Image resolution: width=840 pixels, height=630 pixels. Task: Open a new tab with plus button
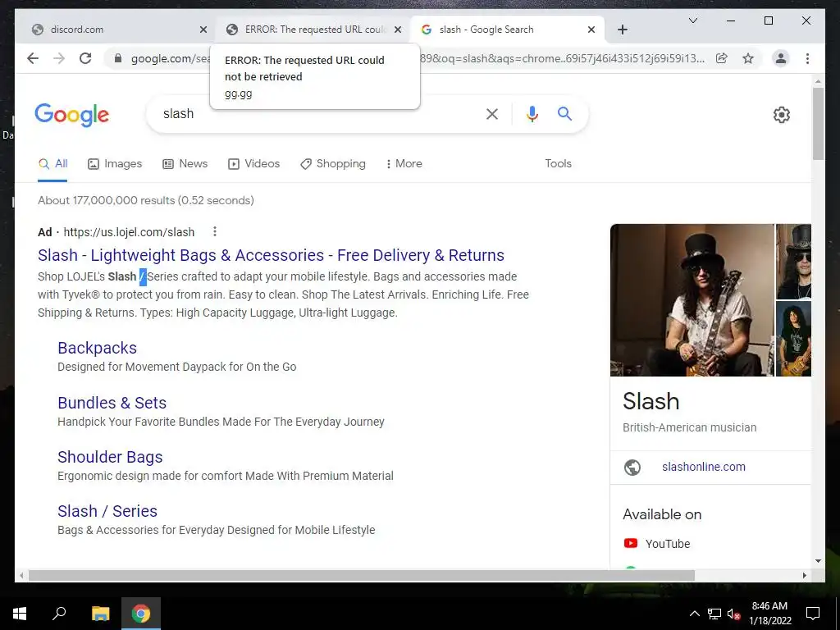(622, 30)
